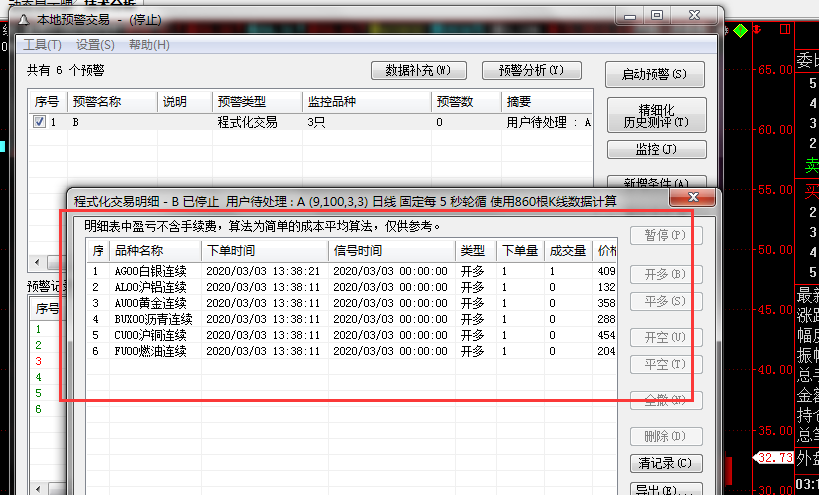Sort by 预警类型 column header
819x495 pixels.
257,102
